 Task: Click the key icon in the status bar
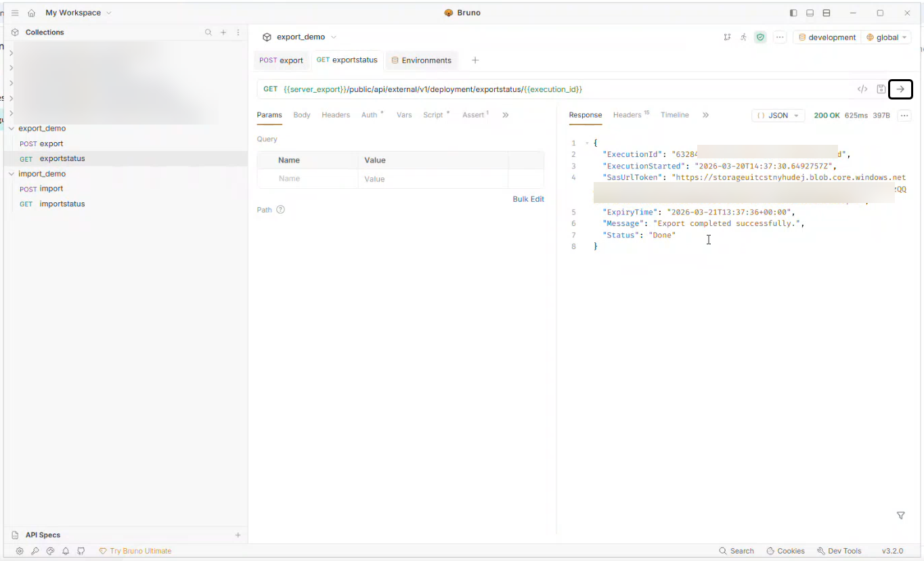click(x=35, y=551)
